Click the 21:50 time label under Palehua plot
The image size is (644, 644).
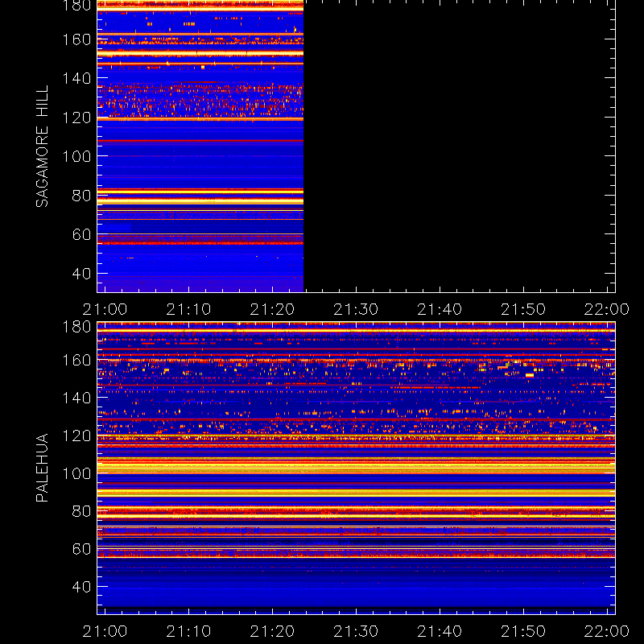coord(523,631)
